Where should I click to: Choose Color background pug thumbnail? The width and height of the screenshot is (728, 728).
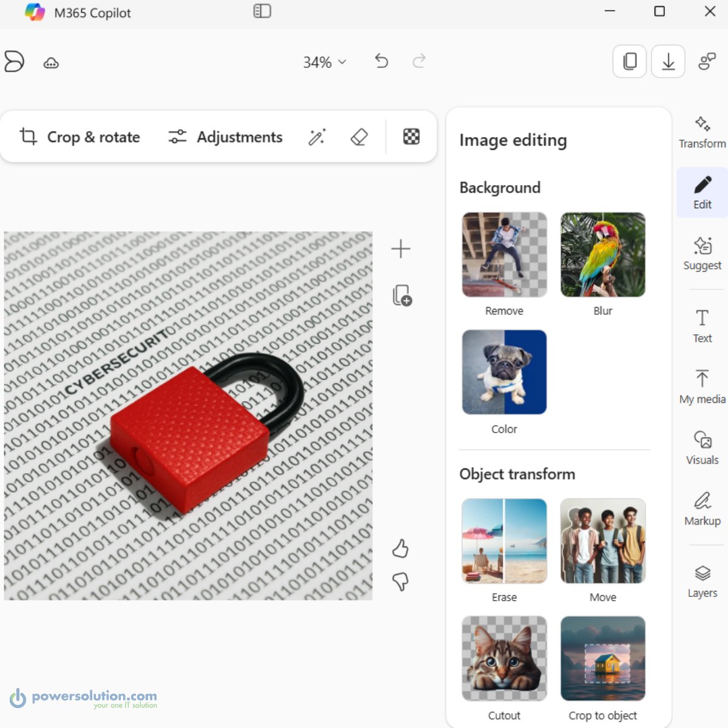click(x=504, y=372)
